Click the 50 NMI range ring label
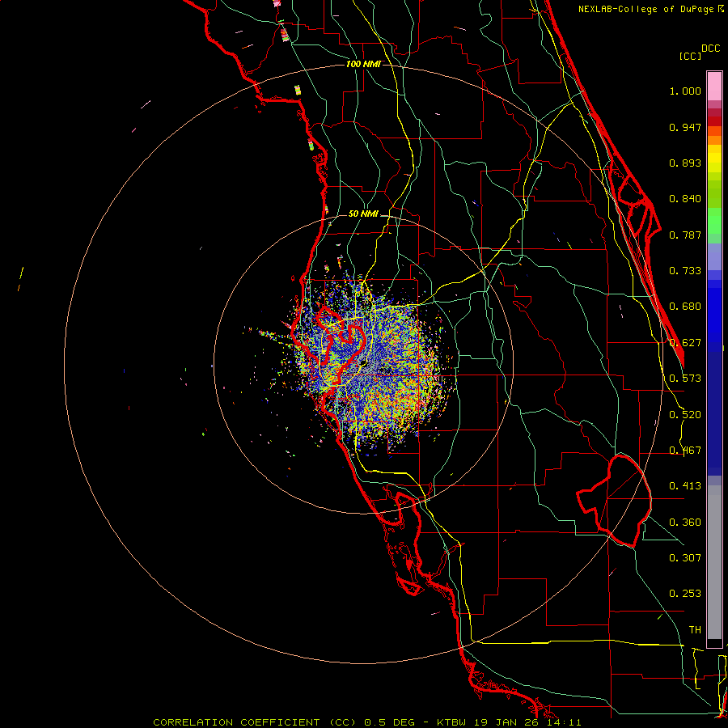Screen dimensions: 728x728 [x=363, y=214]
